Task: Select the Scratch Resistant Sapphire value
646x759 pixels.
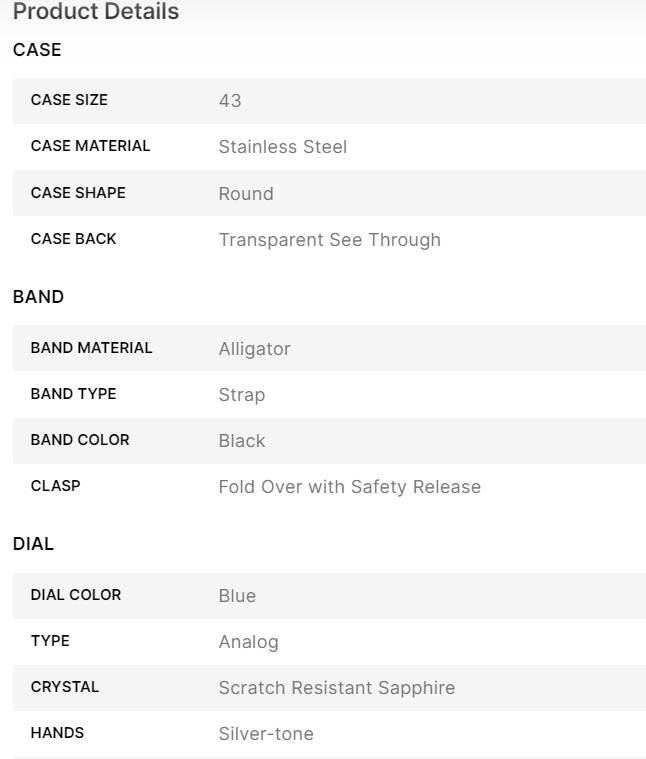Action: (336, 688)
